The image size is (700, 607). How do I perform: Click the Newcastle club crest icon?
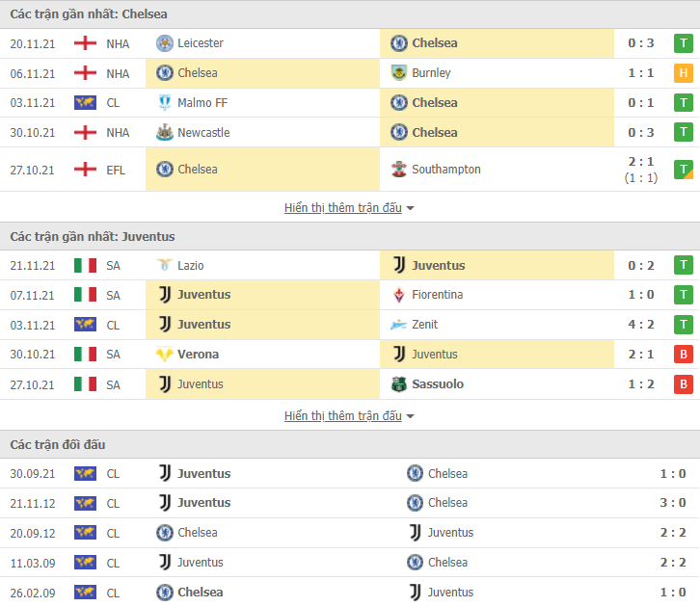pyautogui.click(x=164, y=132)
